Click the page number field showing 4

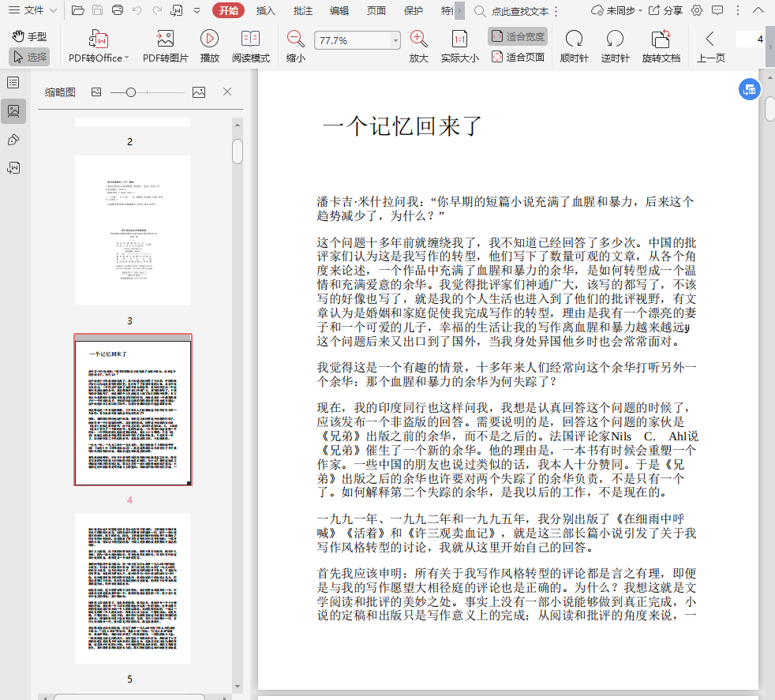(750, 39)
